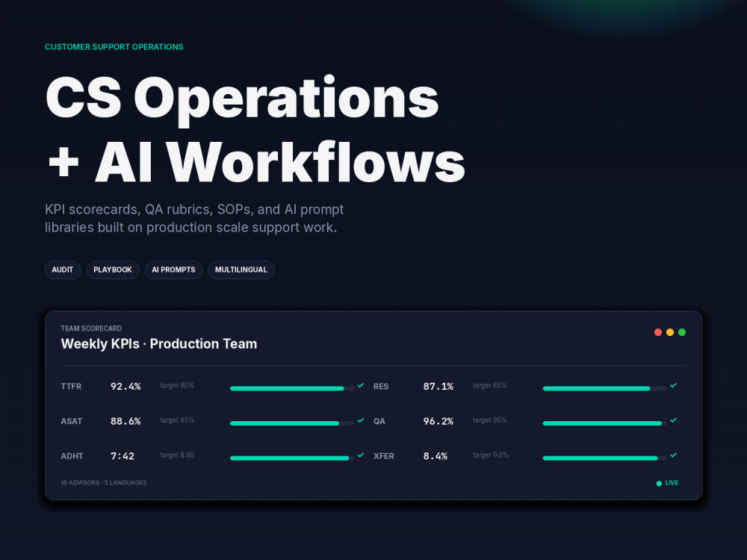Viewport: 747px width, 560px height.
Task: Select the PLAYBOOK tag pill
Action: pyautogui.click(x=113, y=270)
